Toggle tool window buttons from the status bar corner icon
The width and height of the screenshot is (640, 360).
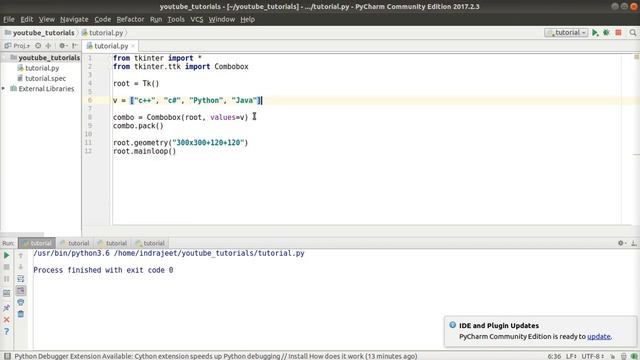pyautogui.click(x=7, y=356)
